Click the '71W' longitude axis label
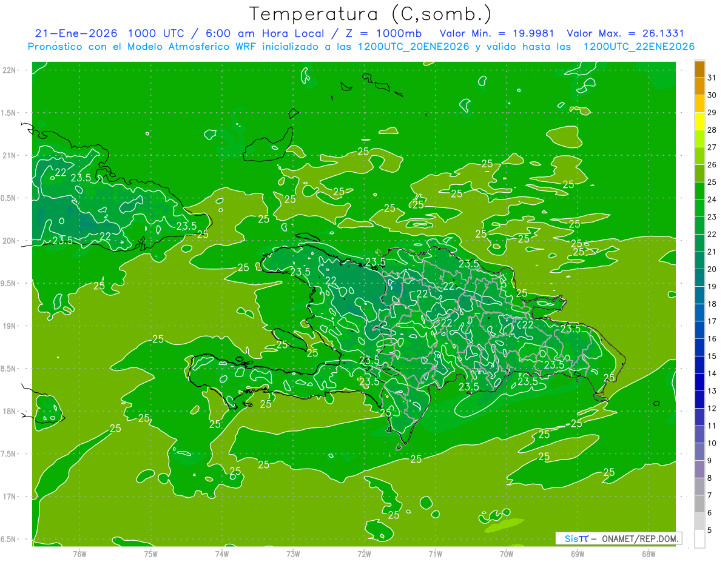 pyautogui.click(x=435, y=554)
